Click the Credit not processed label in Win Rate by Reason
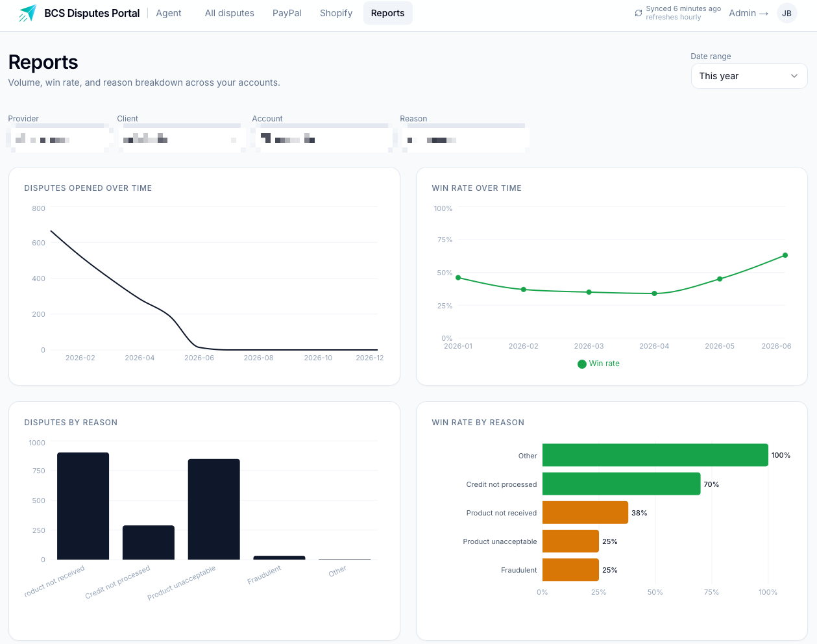 click(502, 484)
